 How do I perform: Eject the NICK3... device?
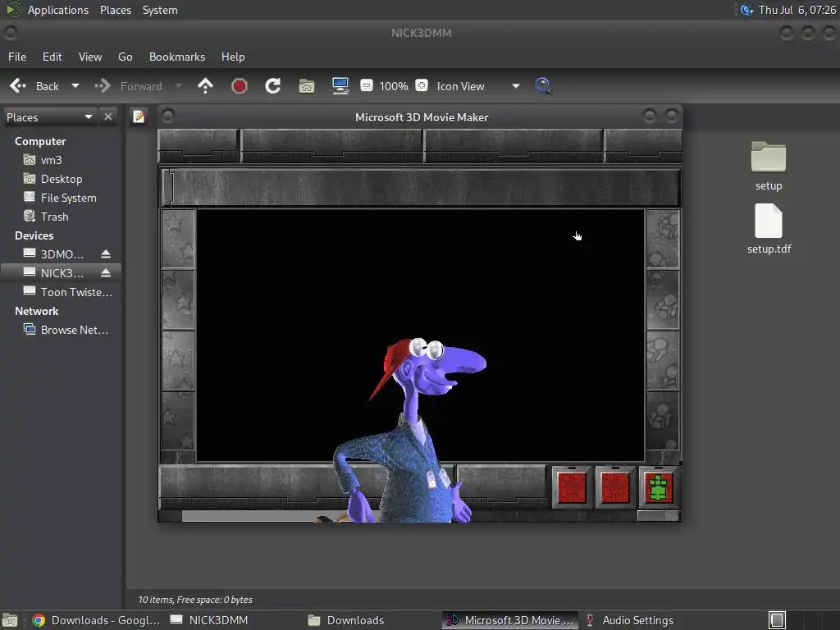(106, 273)
